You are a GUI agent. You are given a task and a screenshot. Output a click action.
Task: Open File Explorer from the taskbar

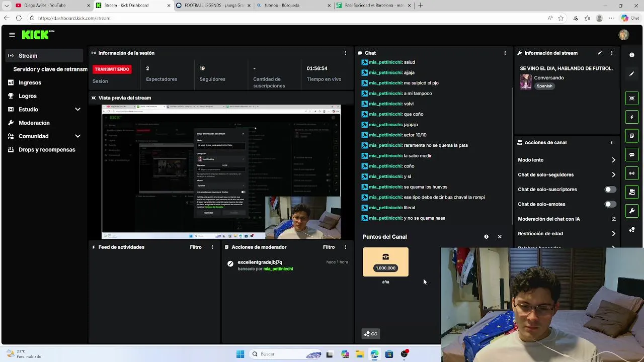click(x=360, y=354)
